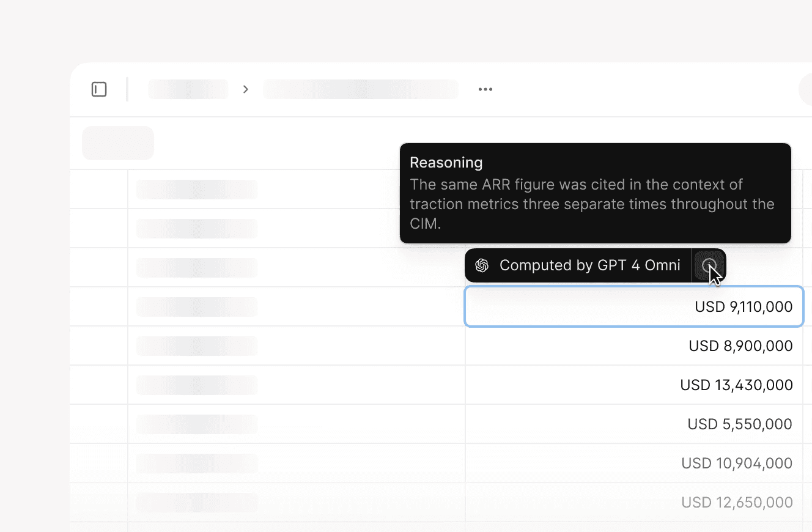Click the ARR figure reasoning explanation text

pos(592,204)
